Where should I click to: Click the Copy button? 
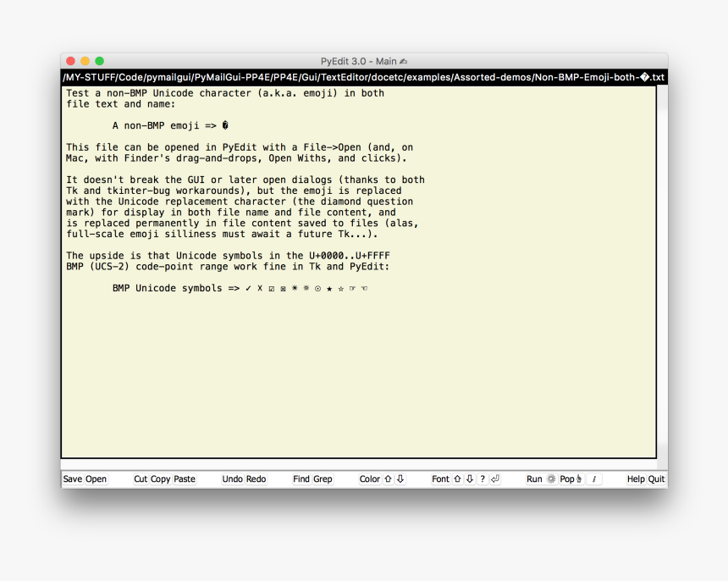point(161,479)
